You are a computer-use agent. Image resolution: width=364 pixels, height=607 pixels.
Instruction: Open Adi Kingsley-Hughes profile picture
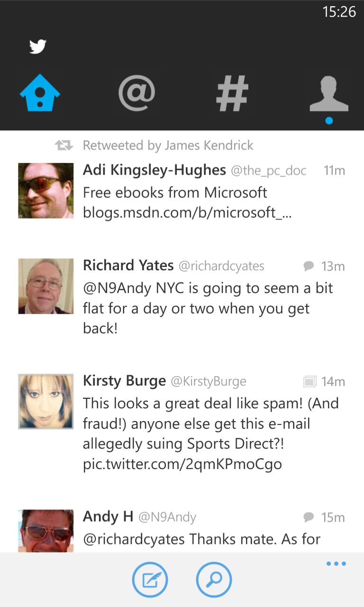coord(46,191)
